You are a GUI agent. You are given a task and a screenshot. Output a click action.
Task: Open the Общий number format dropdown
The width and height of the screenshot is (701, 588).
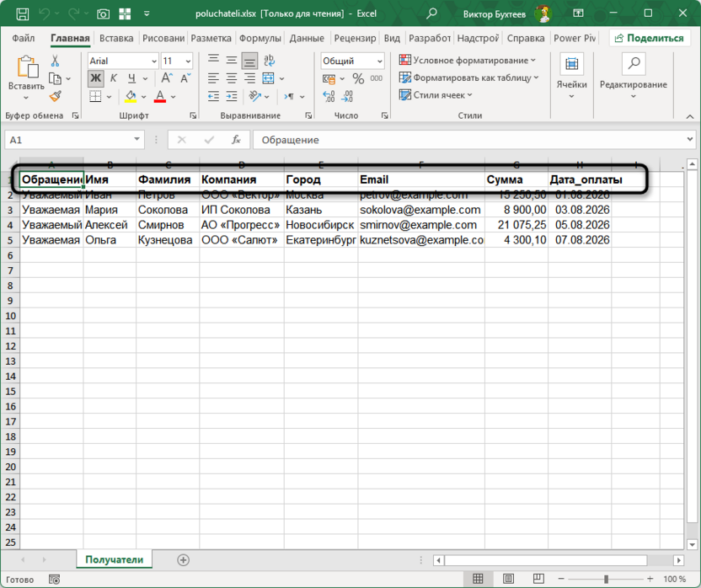coord(379,61)
